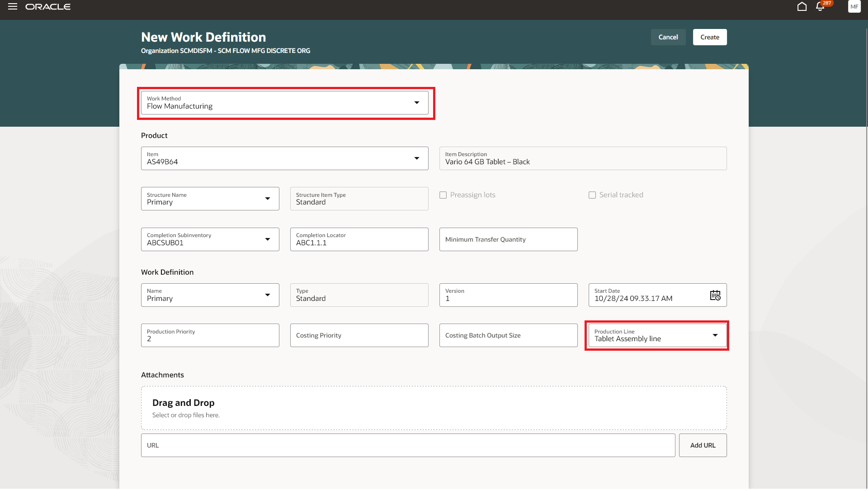Click the Add URL button
Image resolution: width=868 pixels, height=491 pixels.
(x=703, y=446)
